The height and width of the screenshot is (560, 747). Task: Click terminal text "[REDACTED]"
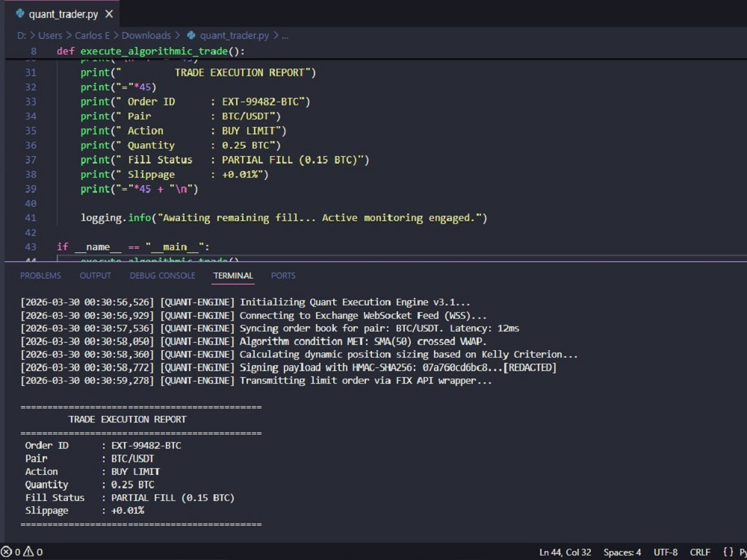(530, 367)
